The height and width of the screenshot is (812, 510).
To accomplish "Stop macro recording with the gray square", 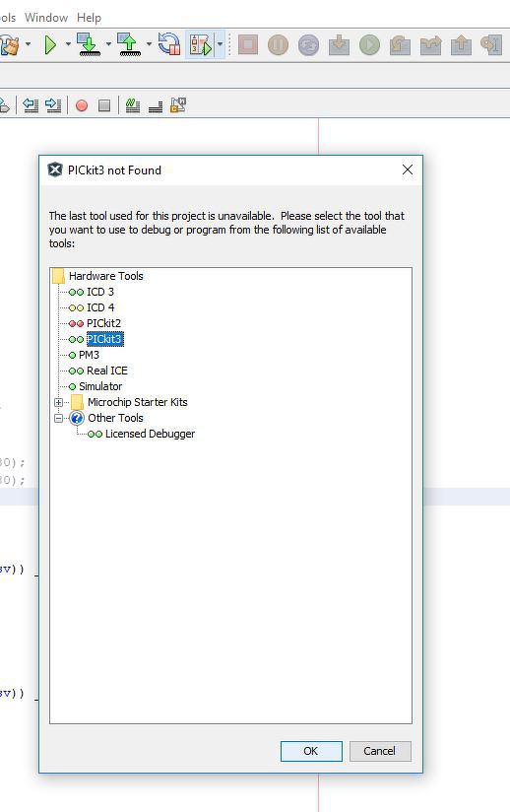I will (x=104, y=105).
